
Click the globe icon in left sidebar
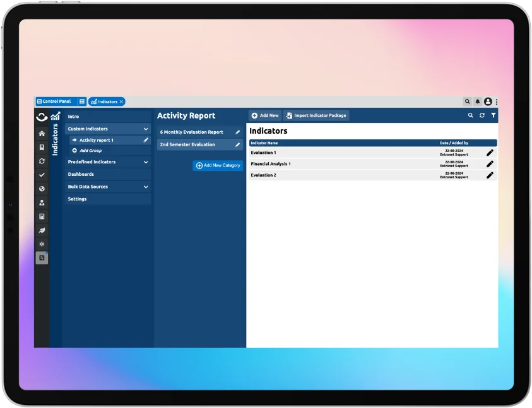tap(42, 189)
